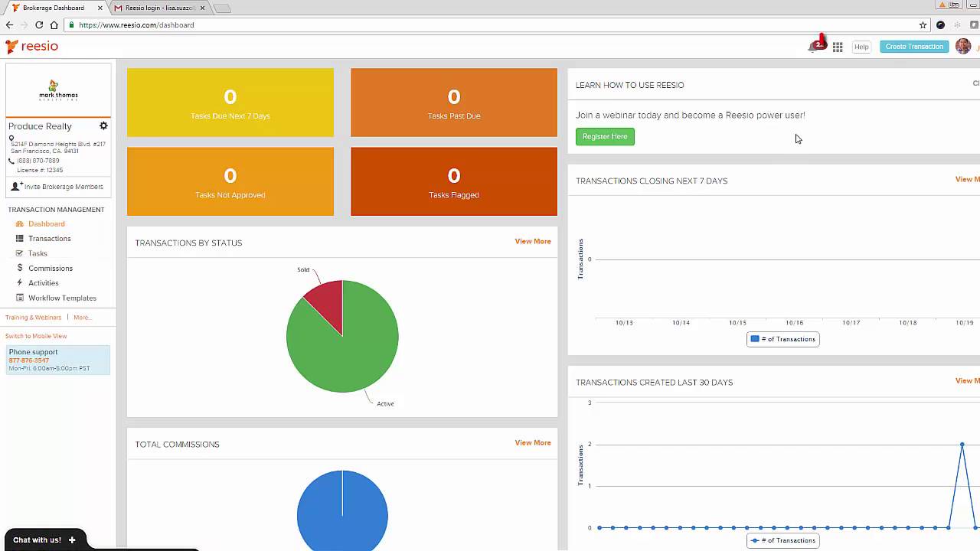Click the browser home icon
The image size is (980, 551).
[x=54, y=24]
